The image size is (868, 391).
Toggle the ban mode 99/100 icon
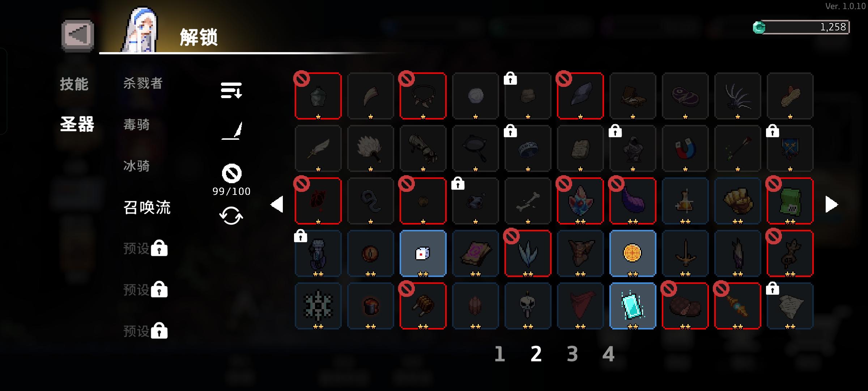point(231,173)
